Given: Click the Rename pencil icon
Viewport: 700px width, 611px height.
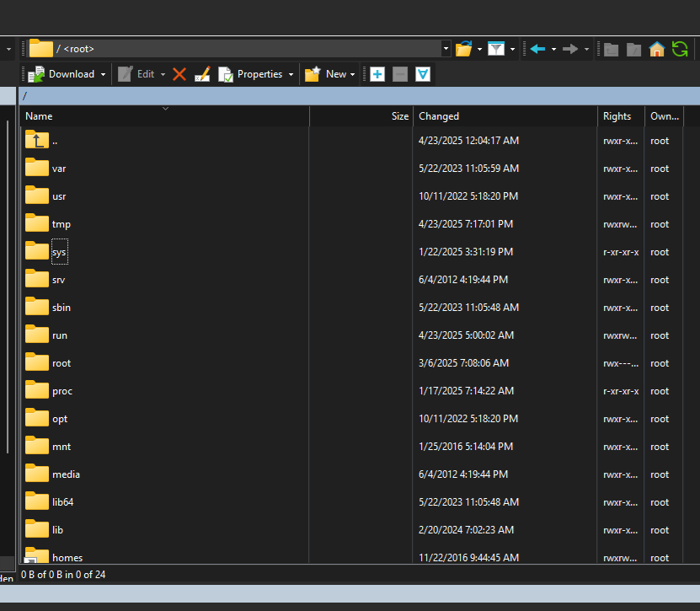Looking at the screenshot, I should pos(202,74).
